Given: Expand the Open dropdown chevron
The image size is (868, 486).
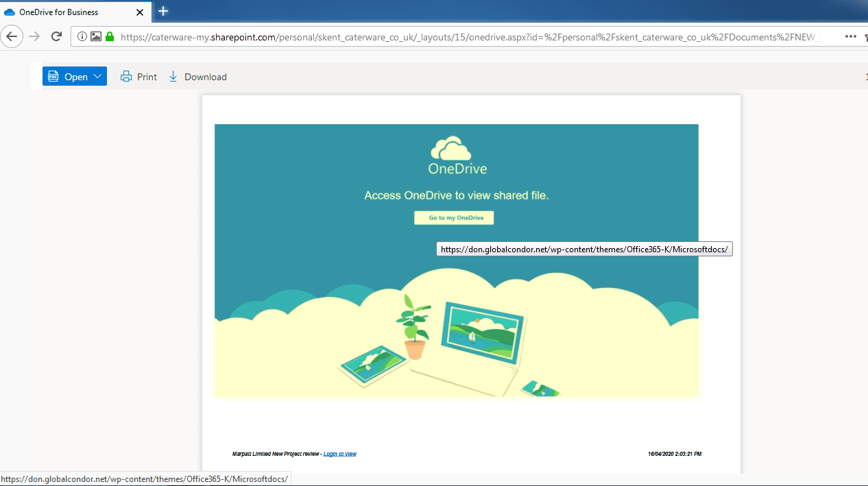Looking at the screenshot, I should point(98,76).
